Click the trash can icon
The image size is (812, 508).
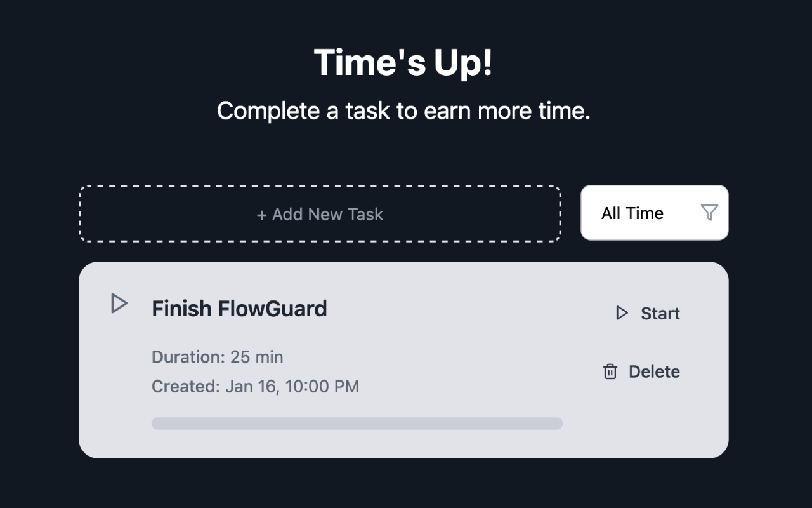610,371
